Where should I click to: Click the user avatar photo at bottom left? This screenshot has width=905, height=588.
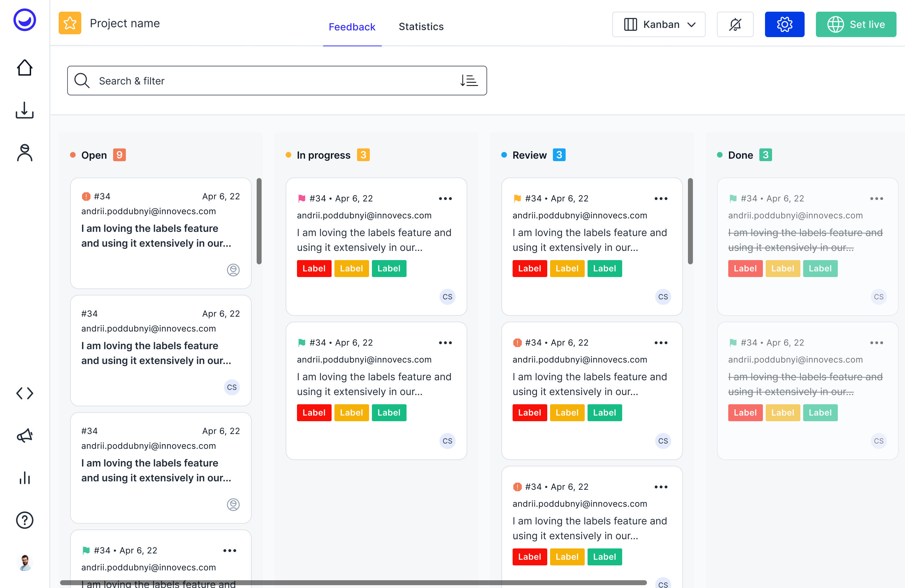[25, 563]
